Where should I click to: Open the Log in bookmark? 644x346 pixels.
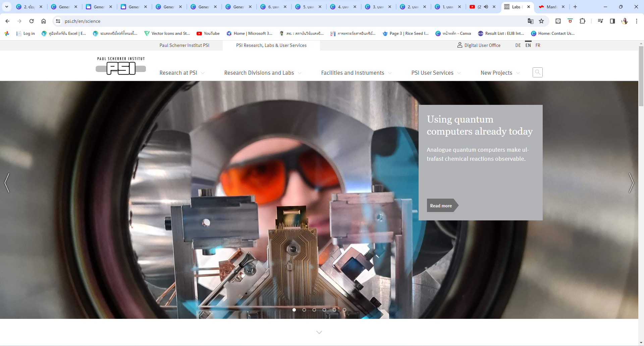coord(25,33)
